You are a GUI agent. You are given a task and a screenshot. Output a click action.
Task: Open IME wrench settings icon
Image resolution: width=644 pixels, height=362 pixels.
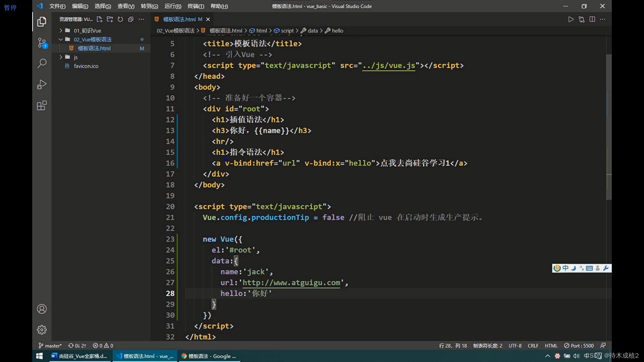[606, 268]
